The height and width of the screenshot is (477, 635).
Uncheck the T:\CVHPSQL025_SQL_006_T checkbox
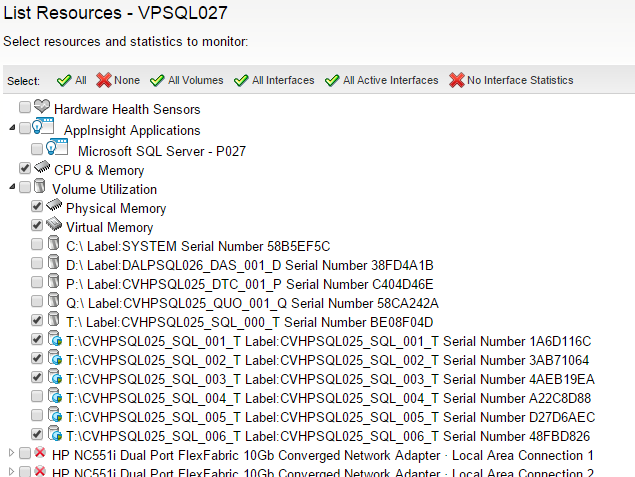(x=37, y=434)
